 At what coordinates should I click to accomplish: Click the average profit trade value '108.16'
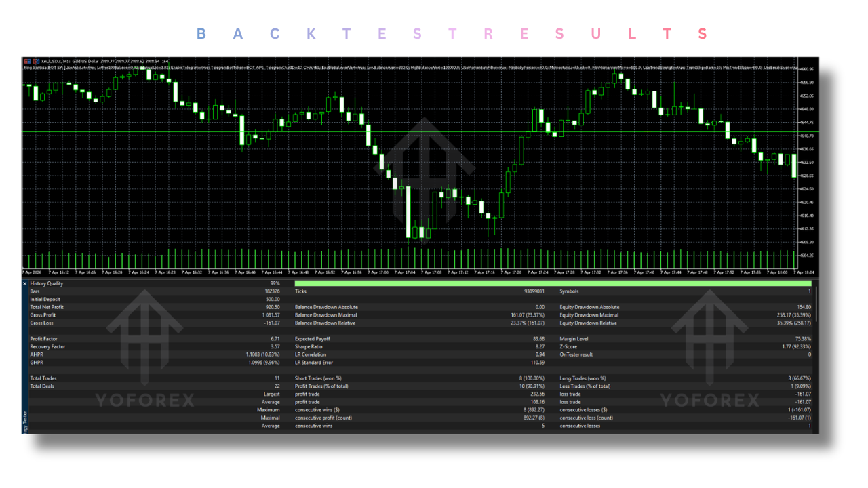[x=538, y=402]
